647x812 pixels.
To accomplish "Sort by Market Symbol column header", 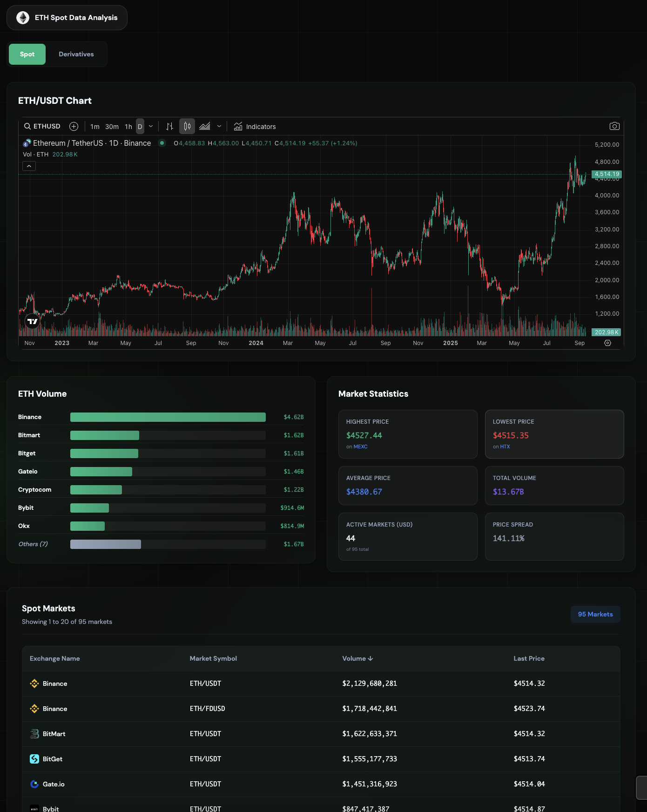I will pyautogui.click(x=213, y=658).
